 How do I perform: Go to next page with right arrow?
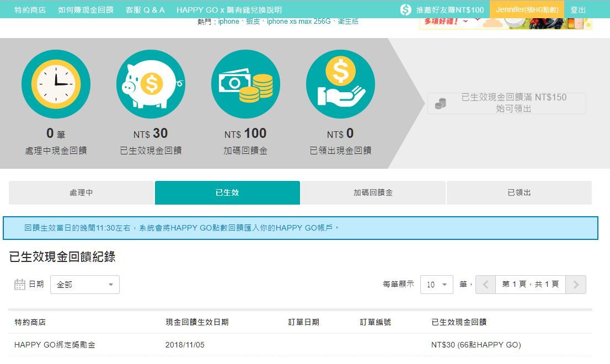pos(576,285)
